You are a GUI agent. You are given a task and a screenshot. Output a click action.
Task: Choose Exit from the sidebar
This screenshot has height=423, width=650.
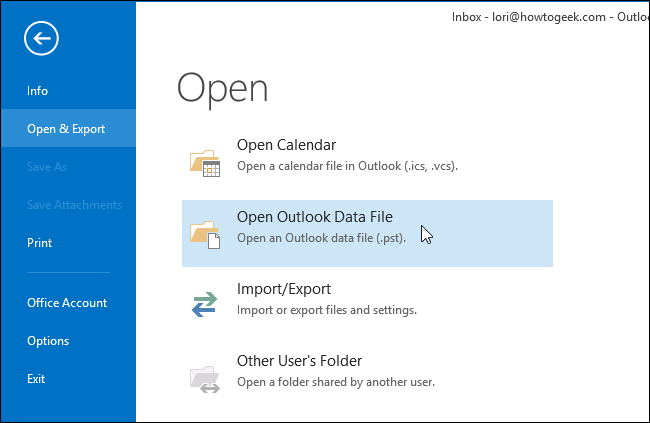(x=36, y=379)
